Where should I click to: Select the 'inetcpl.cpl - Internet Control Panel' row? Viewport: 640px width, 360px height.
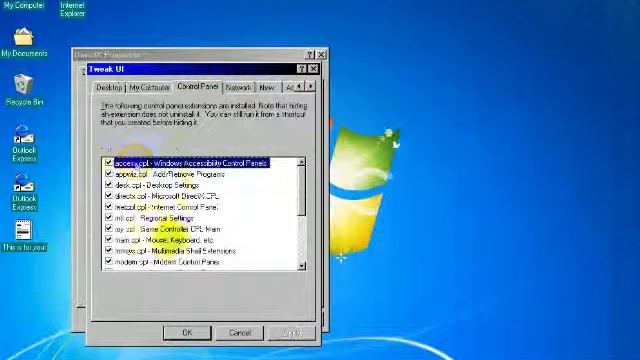pyautogui.click(x=167, y=207)
